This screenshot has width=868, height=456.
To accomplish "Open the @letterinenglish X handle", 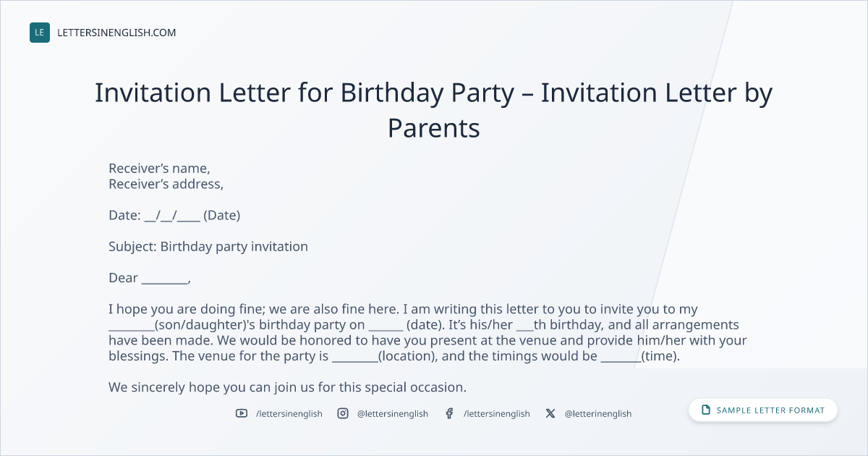I will pyautogui.click(x=598, y=413).
